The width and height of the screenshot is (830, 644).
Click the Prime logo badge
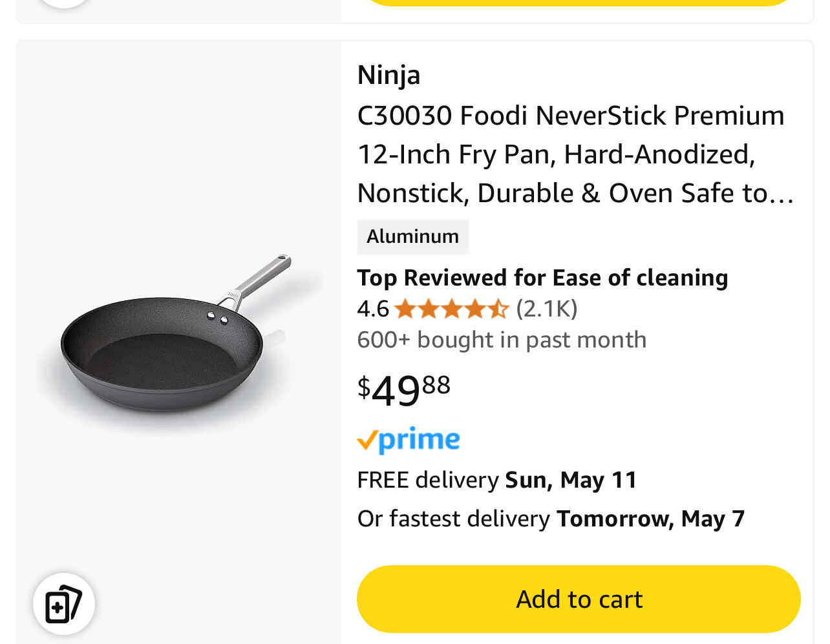409,441
